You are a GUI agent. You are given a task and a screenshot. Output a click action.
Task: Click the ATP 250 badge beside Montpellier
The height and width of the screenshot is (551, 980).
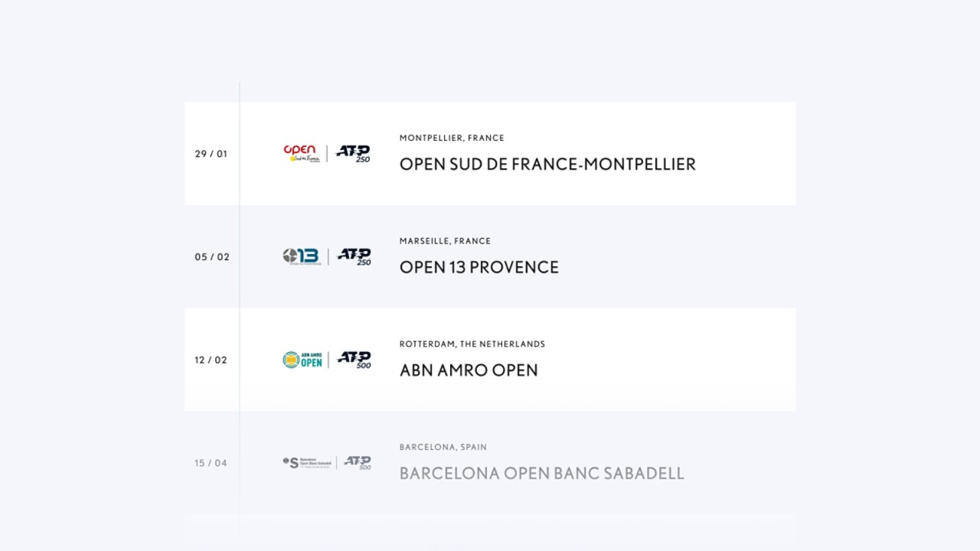coord(354,153)
